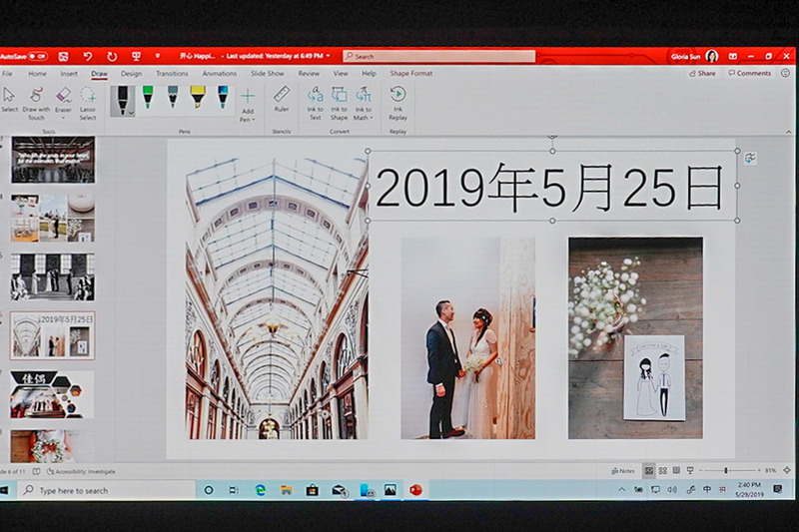The image size is (799, 532).
Task: Click the Design Ideas icon beside title
Action: point(750,158)
